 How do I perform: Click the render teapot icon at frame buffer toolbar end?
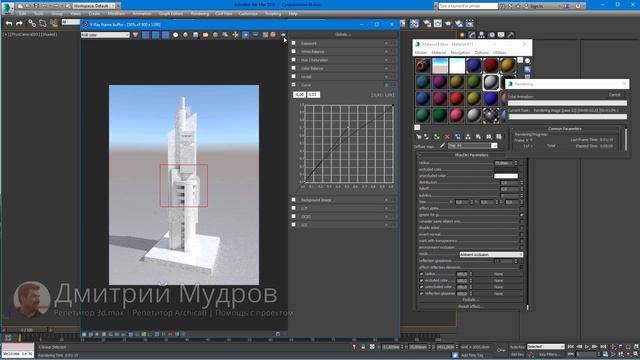283,35
